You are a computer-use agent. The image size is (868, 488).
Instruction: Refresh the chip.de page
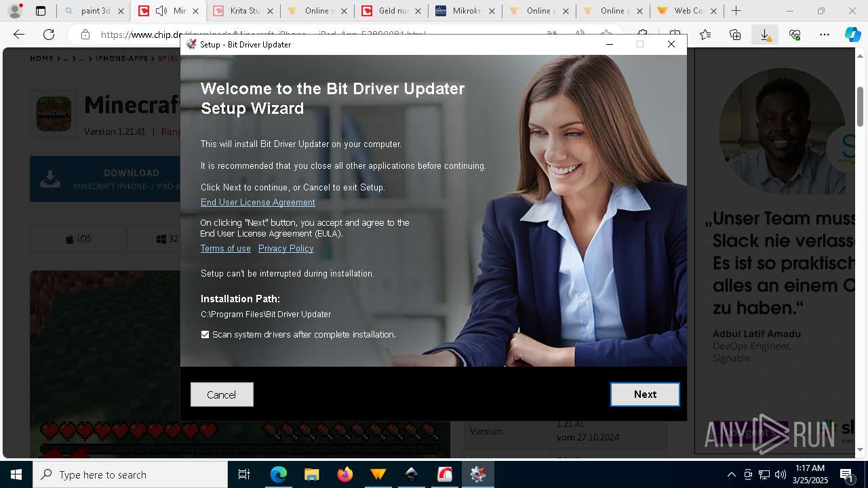(x=49, y=35)
